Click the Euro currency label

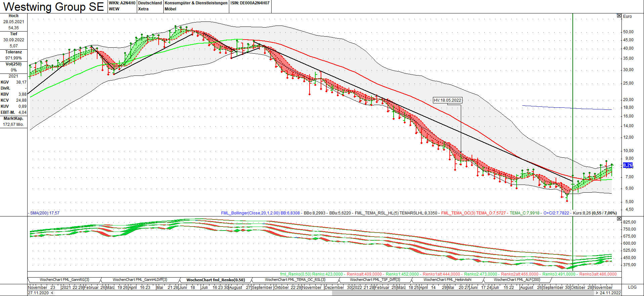tap(628, 16)
